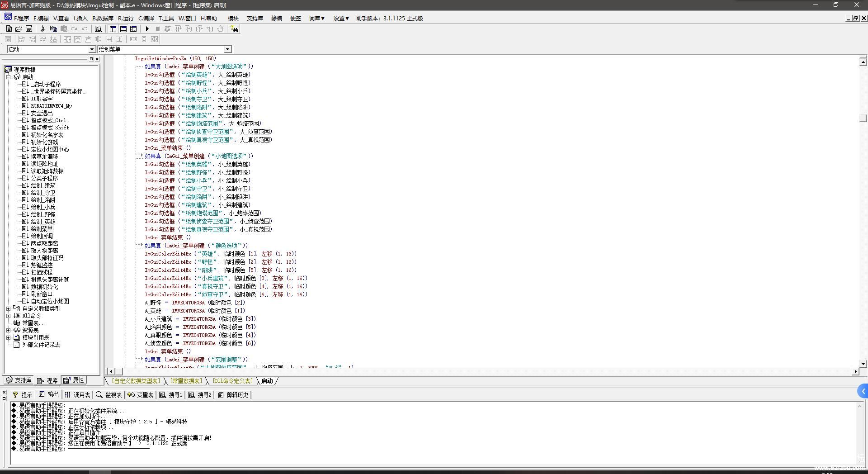Expand the Dll命令 tree node
This screenshot has height=474, width=868.
pos(8,316)
